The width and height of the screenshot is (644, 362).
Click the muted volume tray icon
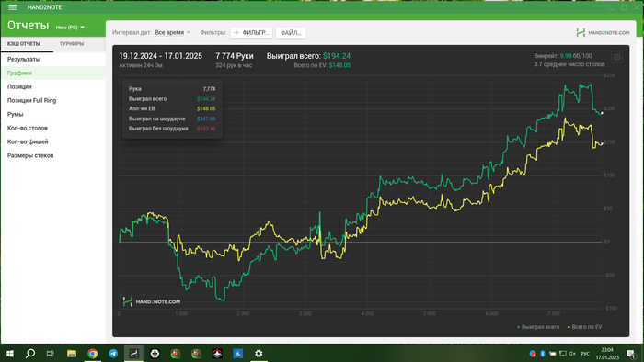coord(572,354)
